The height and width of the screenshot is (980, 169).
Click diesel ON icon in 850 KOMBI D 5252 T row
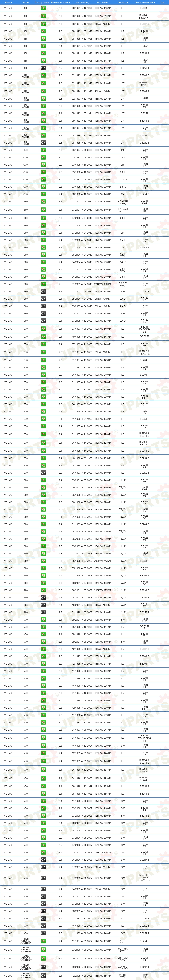pos(43,143)
